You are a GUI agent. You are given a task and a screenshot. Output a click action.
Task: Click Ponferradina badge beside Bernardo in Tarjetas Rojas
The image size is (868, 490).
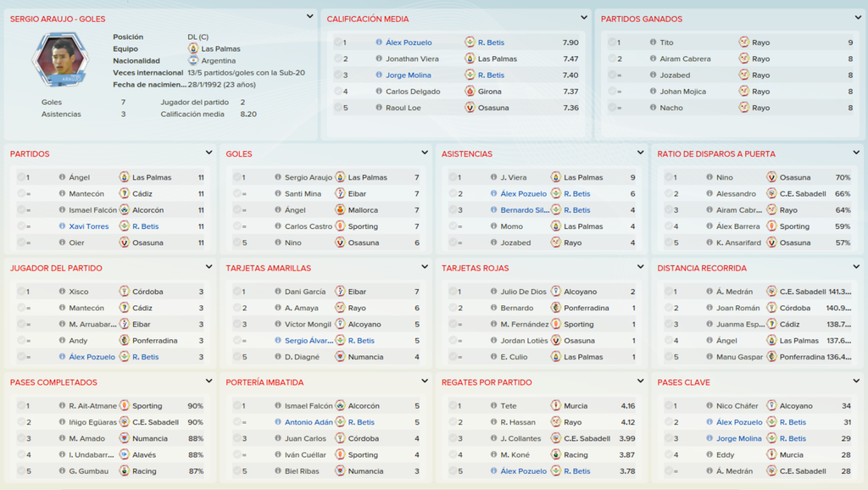(556, 308)
